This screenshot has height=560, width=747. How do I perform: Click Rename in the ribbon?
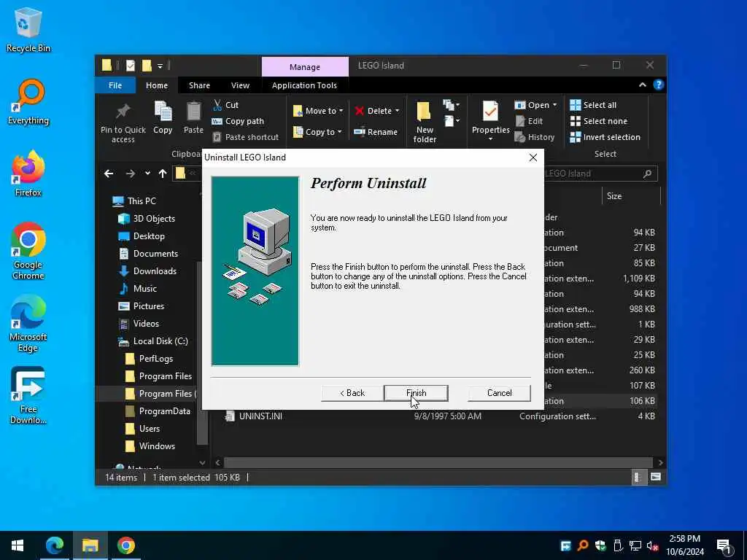(376, 132)
